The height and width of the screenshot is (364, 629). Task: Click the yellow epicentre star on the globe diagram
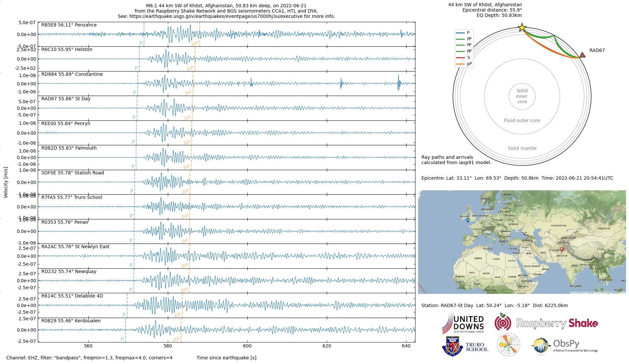(522, 27)
